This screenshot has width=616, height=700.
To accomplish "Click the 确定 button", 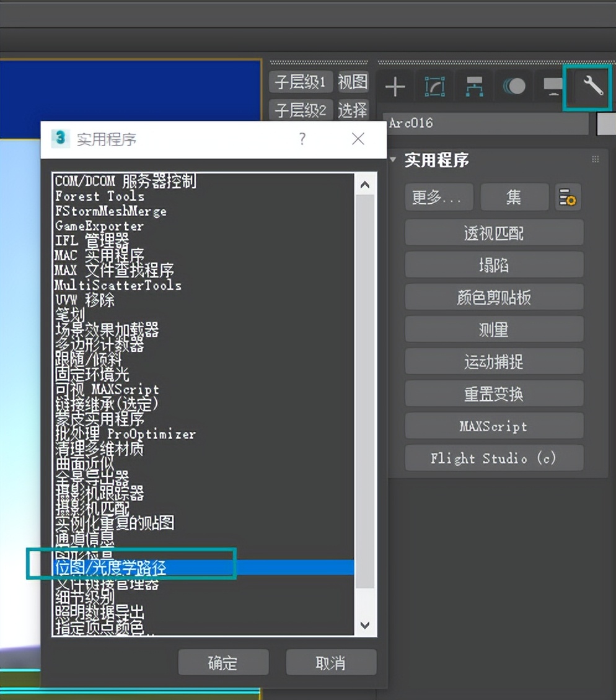I will click(223, 662).
